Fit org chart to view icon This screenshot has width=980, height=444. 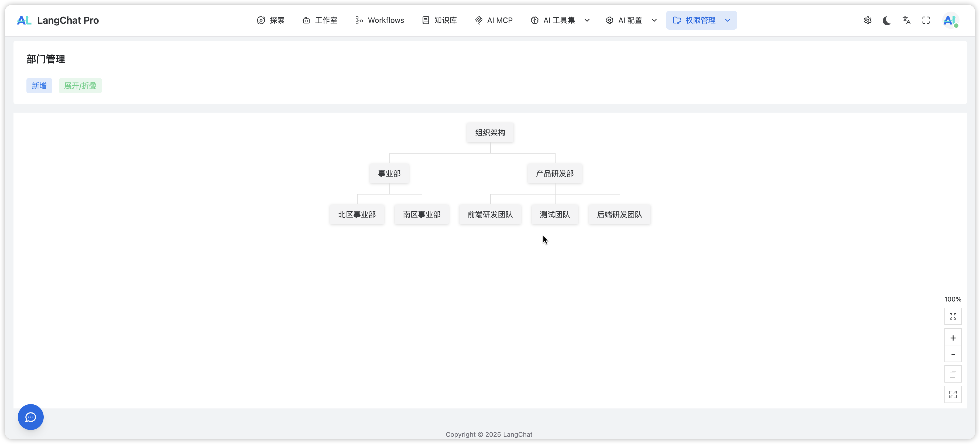[952, 316]
